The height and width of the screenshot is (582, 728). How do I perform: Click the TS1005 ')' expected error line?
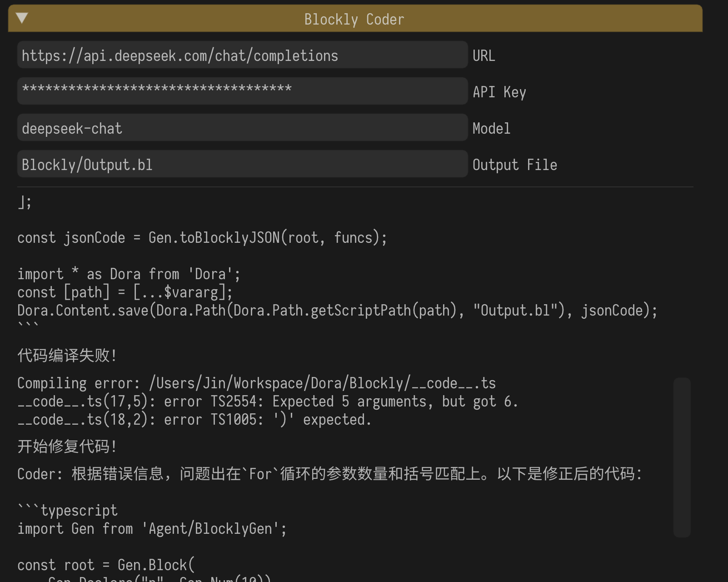(194, 420)
